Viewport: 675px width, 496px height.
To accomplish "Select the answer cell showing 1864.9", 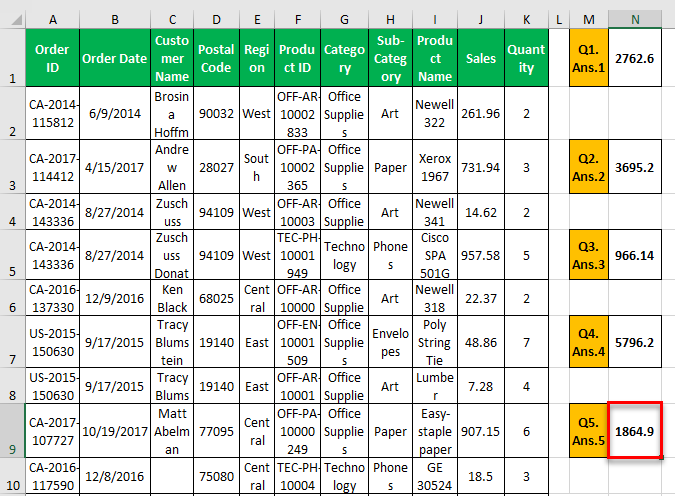I will (x=635, y=431).
